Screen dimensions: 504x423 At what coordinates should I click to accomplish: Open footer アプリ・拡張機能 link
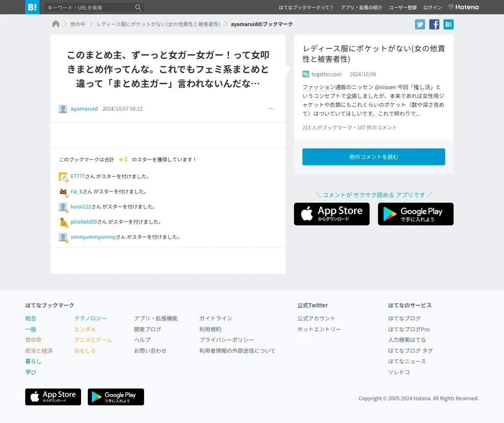pyautogui.click(x=156, y=318)
